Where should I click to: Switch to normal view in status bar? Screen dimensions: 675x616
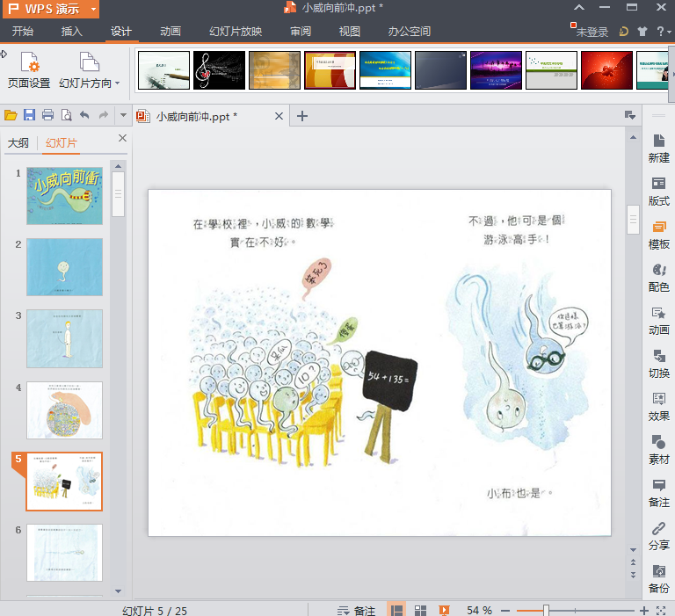[x=396, y=610]
